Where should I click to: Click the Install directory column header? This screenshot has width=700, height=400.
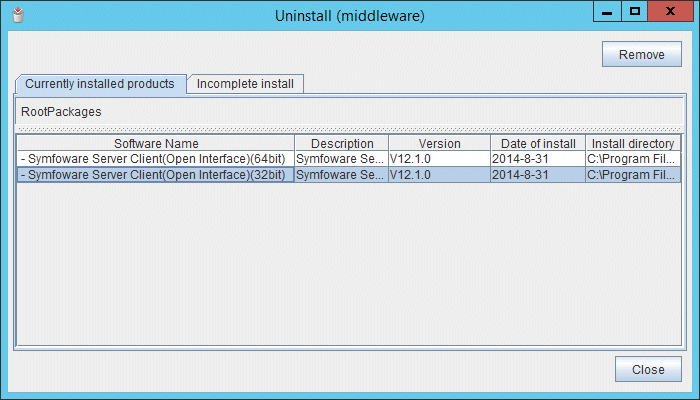pyautogui.click(x=633, y=144)
